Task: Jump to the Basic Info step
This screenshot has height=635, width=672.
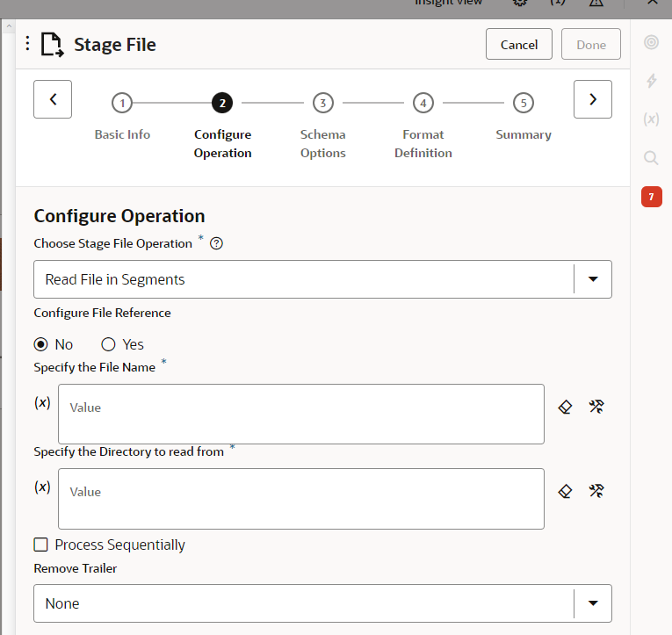Action: pos(122,104)
